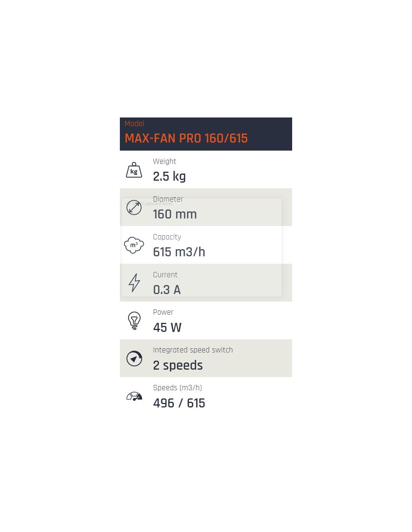Click the 0.3 A current value
The height and width of the screenshot is (532, 412).
pos(167,290)
